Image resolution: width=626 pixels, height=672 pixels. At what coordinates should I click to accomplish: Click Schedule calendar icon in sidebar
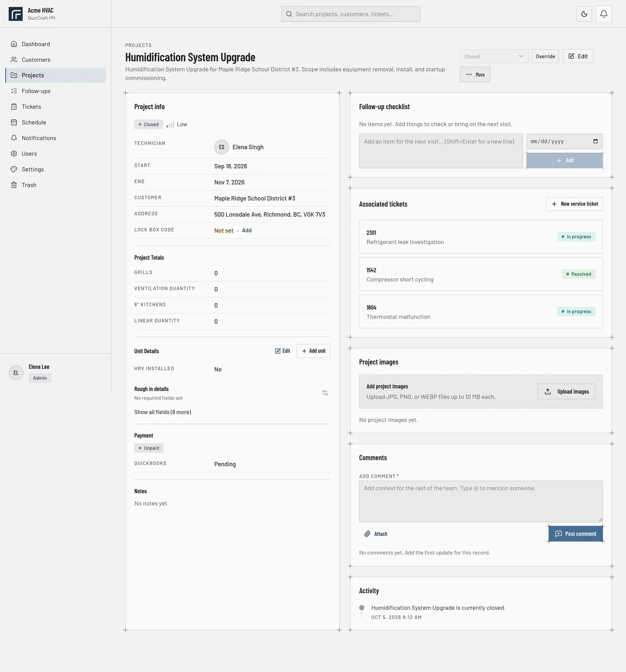point(14,122)
